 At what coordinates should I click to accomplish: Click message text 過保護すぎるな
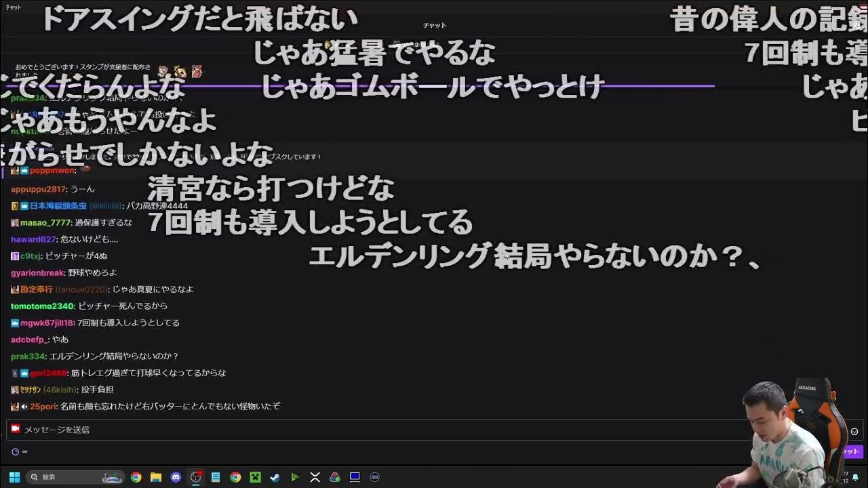[103, 222]
